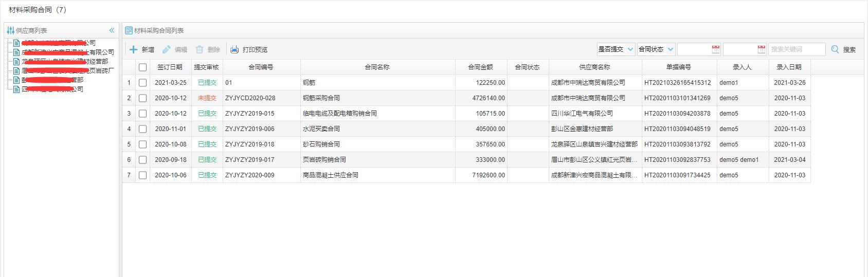Click contract number ZYJYZY2019-015
The width and height of the screenshot is (868, 277).
[x=250, y=114]
